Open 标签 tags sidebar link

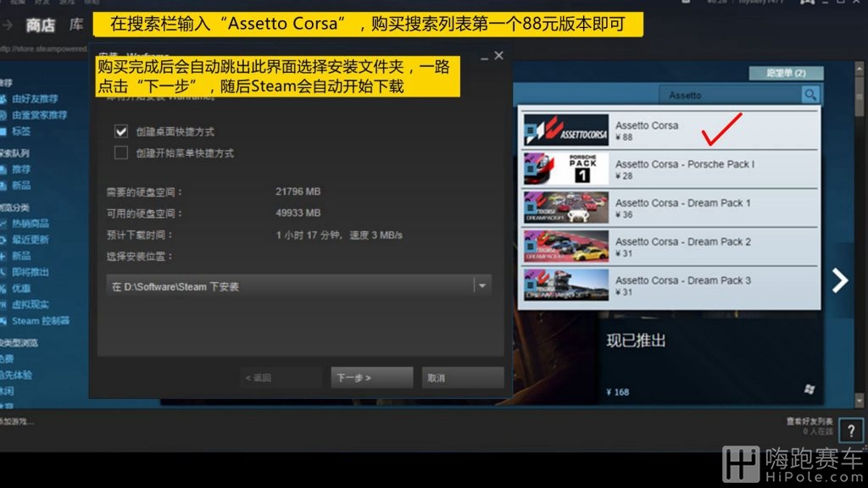(x=21, y=131)
